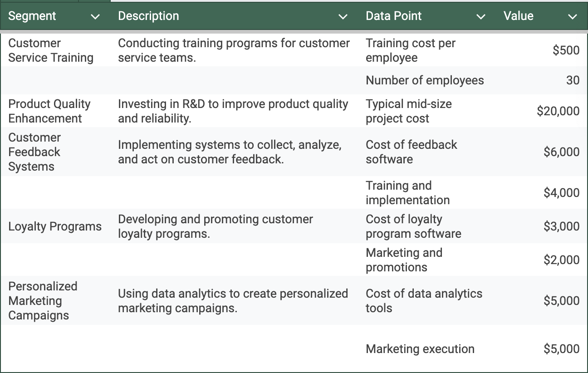
Task: Select the Marketing execution data point
Action: pos(420,349)
